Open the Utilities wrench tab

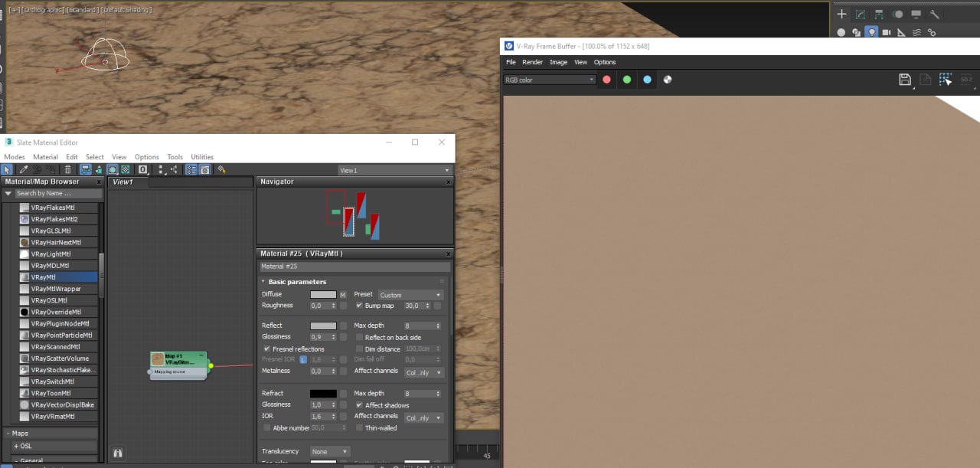(934, 14)
